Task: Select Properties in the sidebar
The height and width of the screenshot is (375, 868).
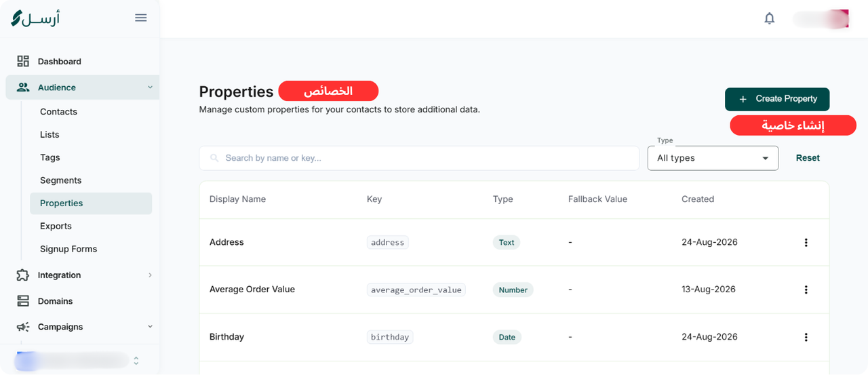Action: pyautogui.click(x=91, y=203)
